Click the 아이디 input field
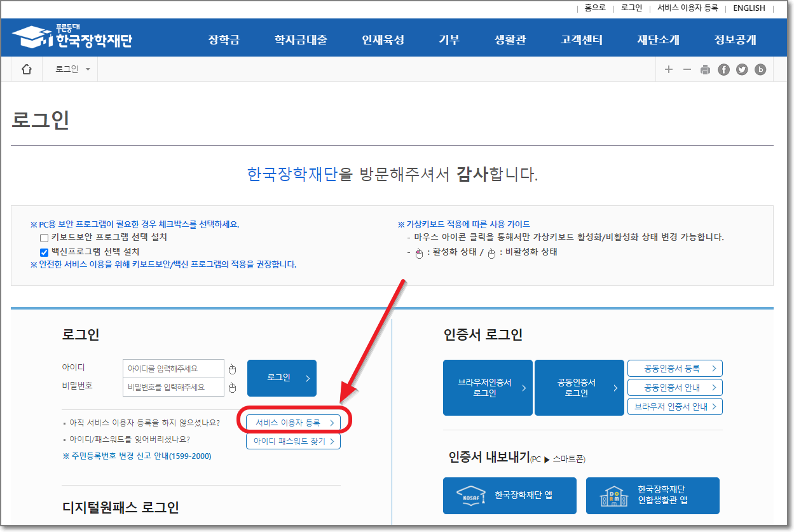794x532 pixels. [174, 369]
